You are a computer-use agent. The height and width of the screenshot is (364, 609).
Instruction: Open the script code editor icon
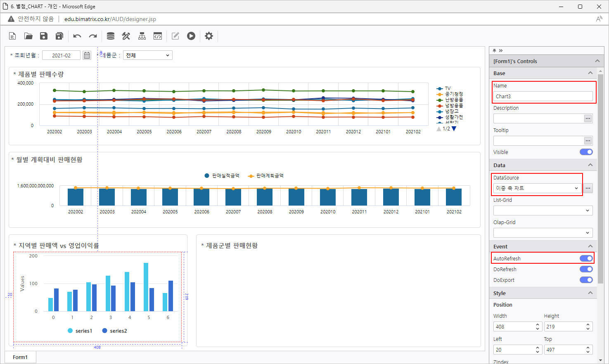pyautogui.click(x=158, y=36)
